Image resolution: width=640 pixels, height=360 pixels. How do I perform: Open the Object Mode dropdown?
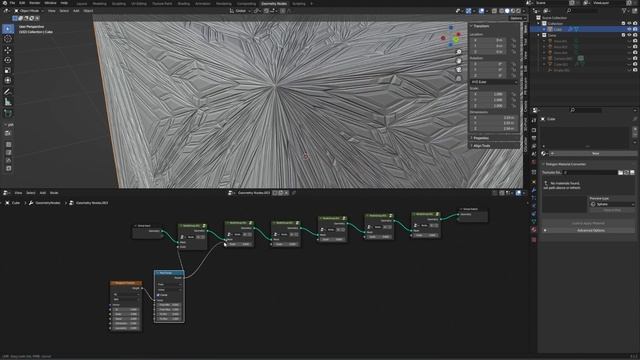pyautogui.click(x=29, y=11)
